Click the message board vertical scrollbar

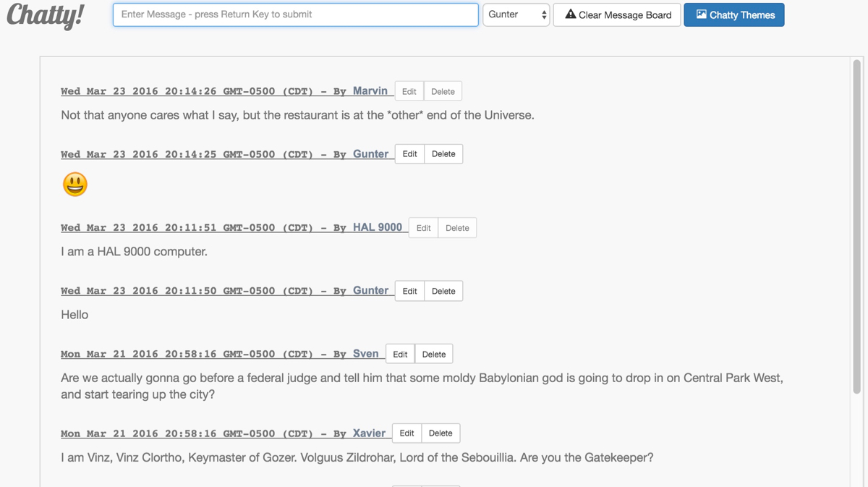857,226
